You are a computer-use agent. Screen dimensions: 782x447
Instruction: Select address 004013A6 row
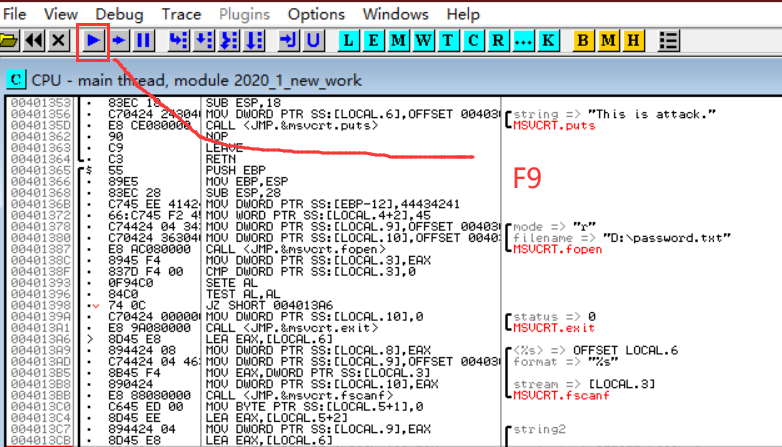pyautogui.click(x=41, y=339)
